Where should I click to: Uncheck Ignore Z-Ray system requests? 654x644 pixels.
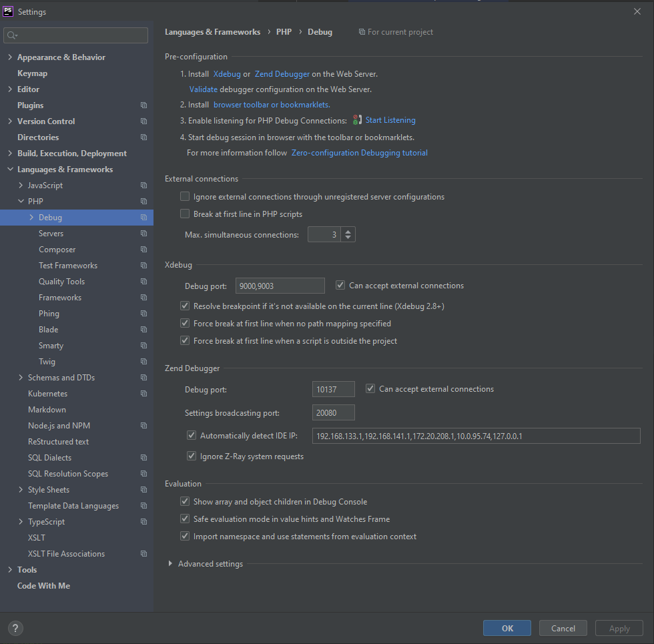pos(192,456)
